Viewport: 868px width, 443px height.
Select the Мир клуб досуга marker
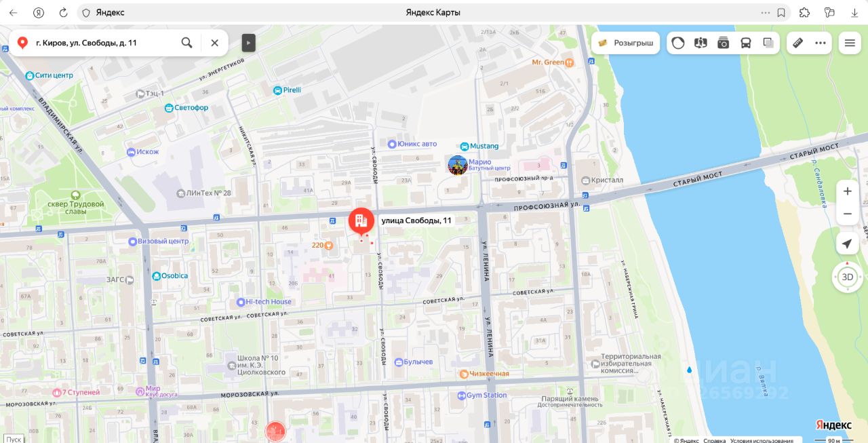point(139,390)
